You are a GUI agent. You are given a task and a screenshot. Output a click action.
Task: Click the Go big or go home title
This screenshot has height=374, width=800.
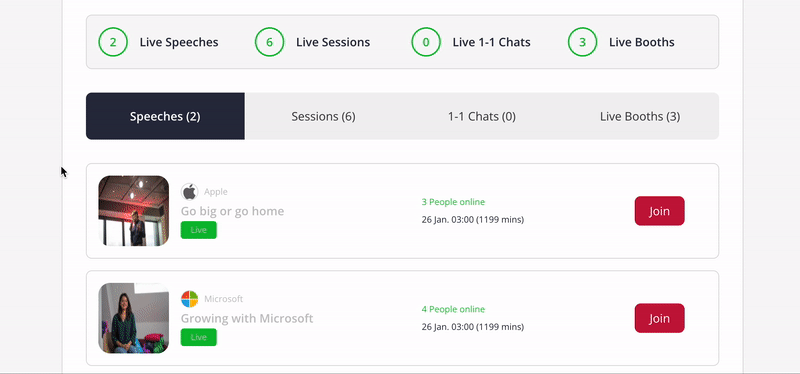pos(232,211)
